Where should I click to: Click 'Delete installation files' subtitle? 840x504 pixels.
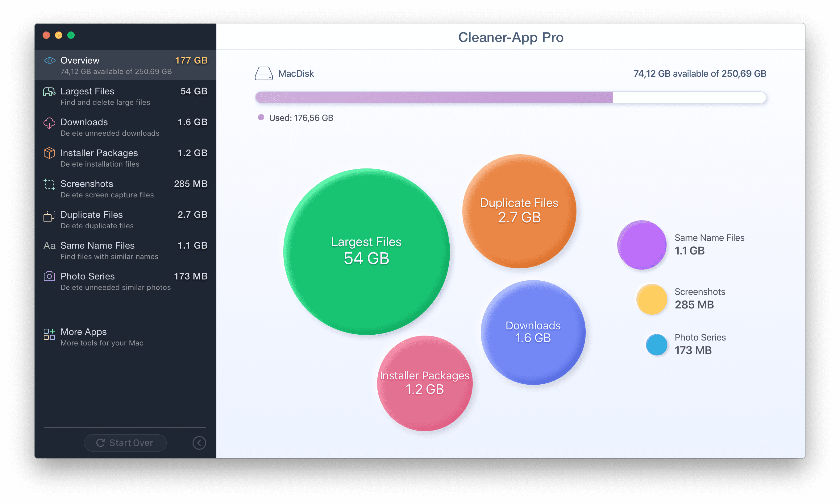click(x=100, y=164)
